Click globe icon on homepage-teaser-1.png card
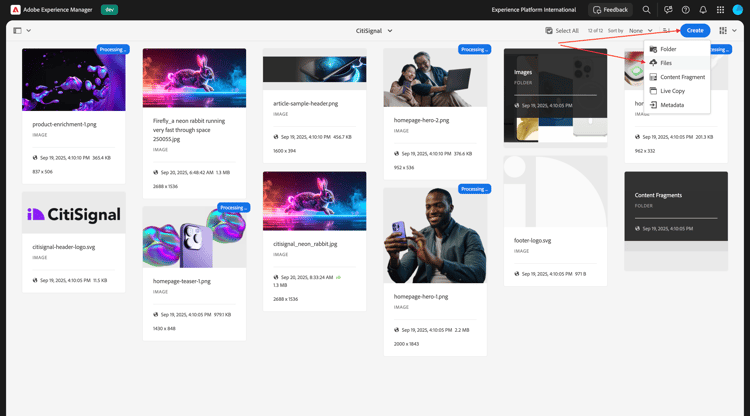 click(155, 315)
